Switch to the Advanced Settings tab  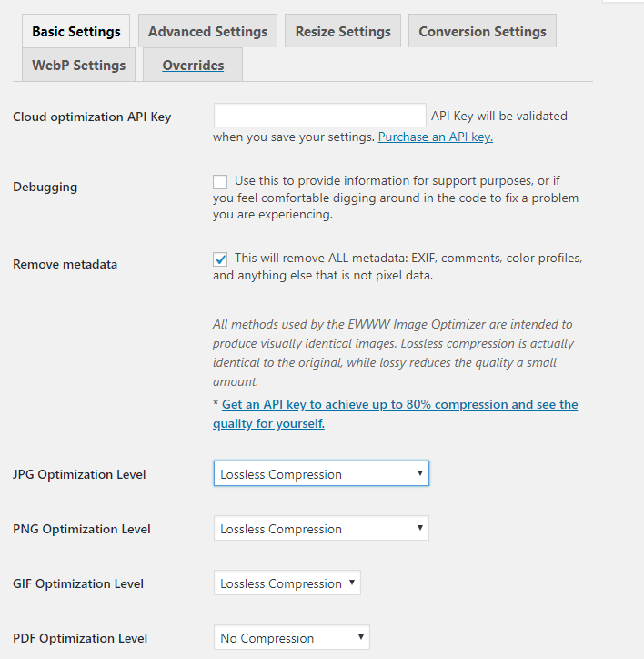(207, 31)
